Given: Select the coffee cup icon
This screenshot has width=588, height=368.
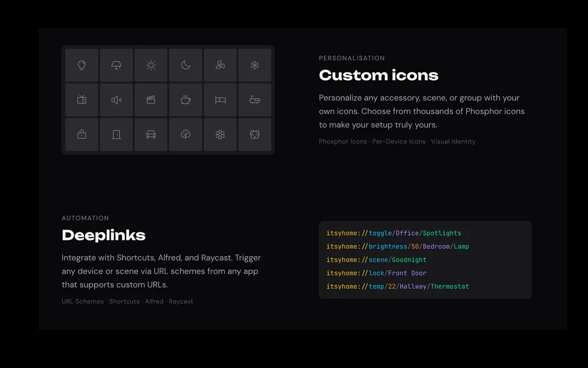Looking at the screenshot, I should (x=186, y=100).
